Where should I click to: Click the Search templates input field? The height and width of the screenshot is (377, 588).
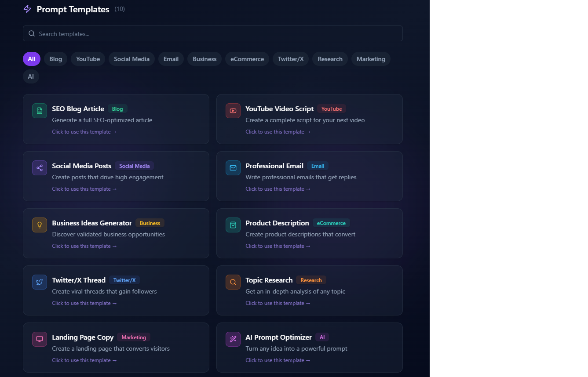[x=212, y=33]
